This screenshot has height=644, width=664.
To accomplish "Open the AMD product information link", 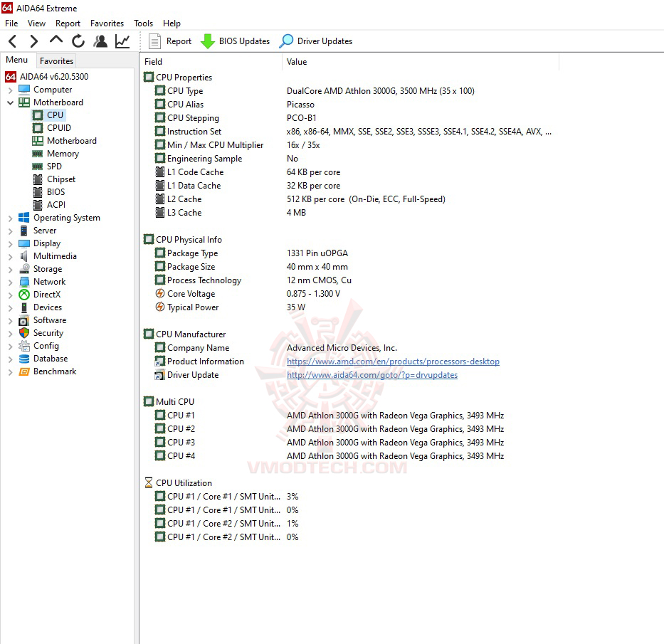I will coord(393,361).
